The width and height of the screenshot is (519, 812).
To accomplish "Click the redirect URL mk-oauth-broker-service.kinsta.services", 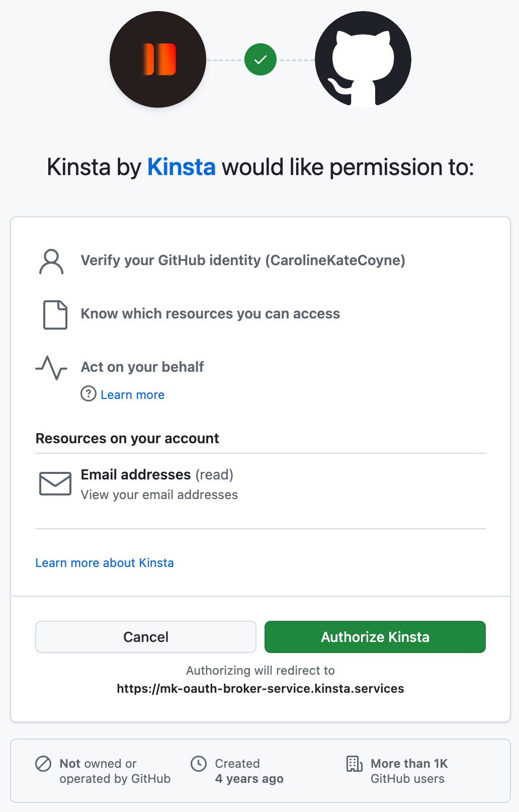I will (x=260, y=688).
